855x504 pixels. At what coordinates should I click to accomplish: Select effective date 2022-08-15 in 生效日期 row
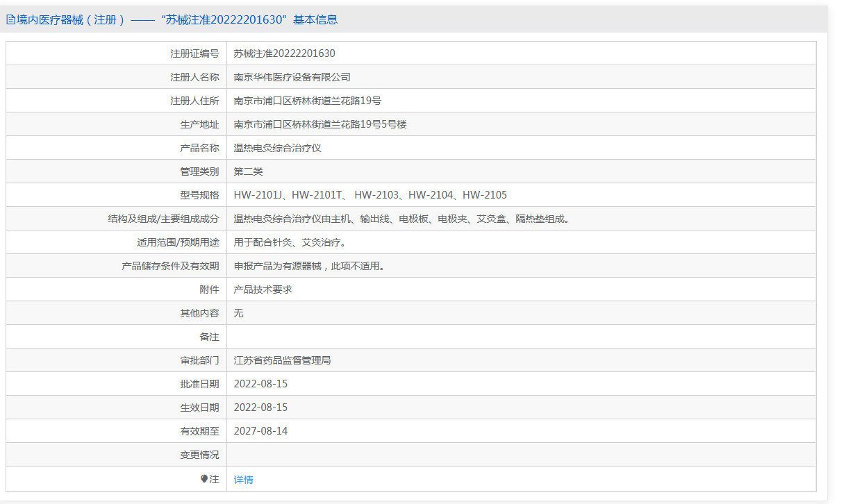coord(260,408)
